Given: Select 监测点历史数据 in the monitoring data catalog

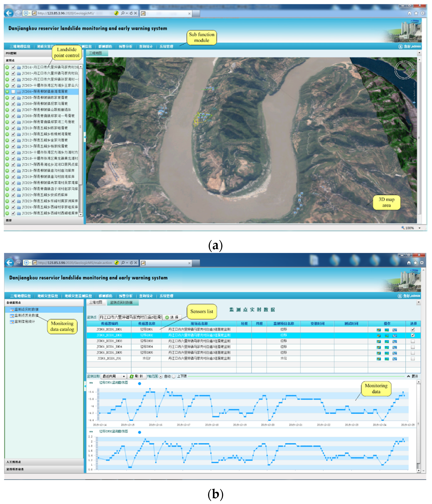Looking at the screenshot, I should (x=26, y=316).
